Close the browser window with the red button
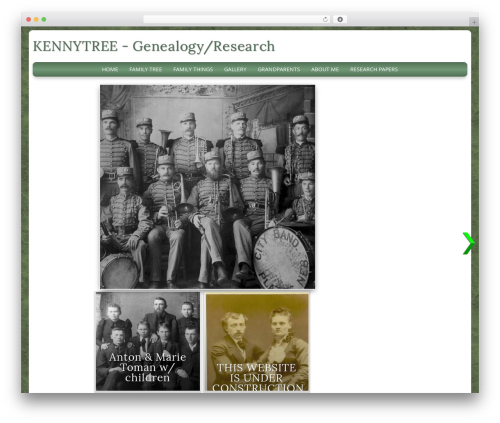 click(29, 19)
